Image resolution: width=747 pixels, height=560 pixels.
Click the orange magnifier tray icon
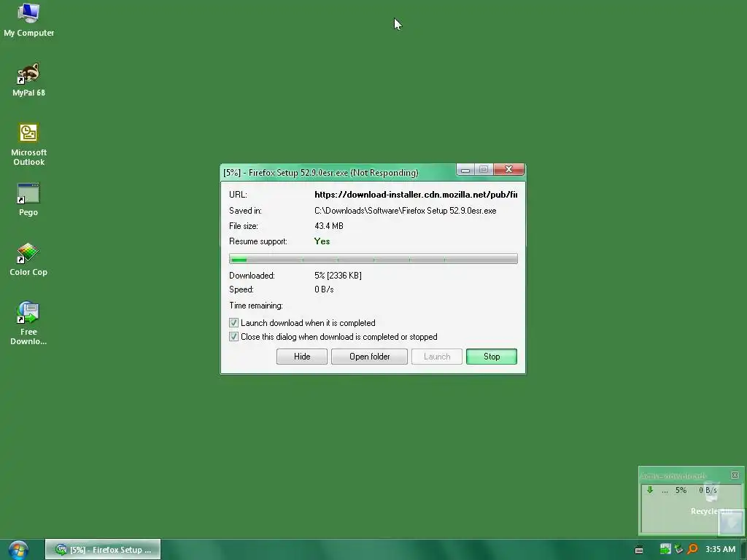[x=692, y=549]
